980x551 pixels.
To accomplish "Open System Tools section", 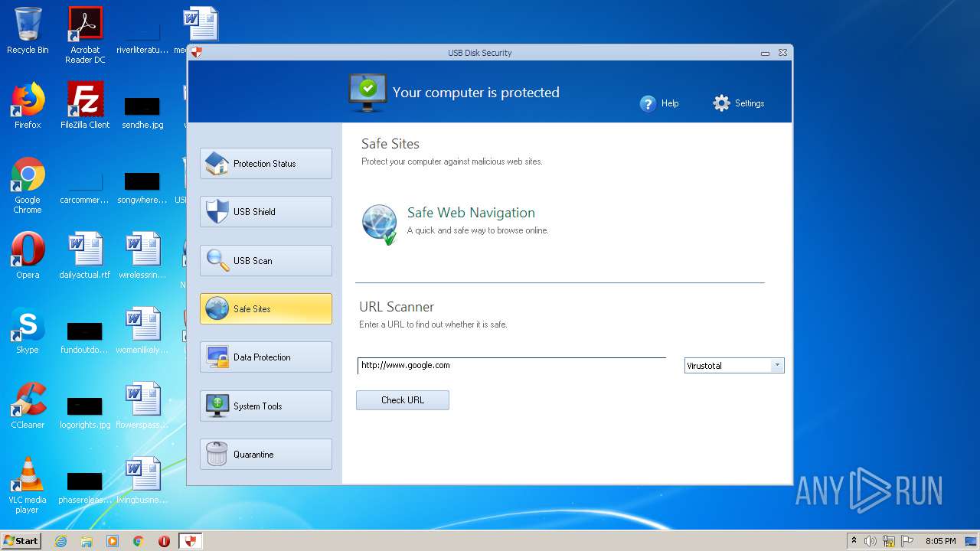I will tap(266, 406).
